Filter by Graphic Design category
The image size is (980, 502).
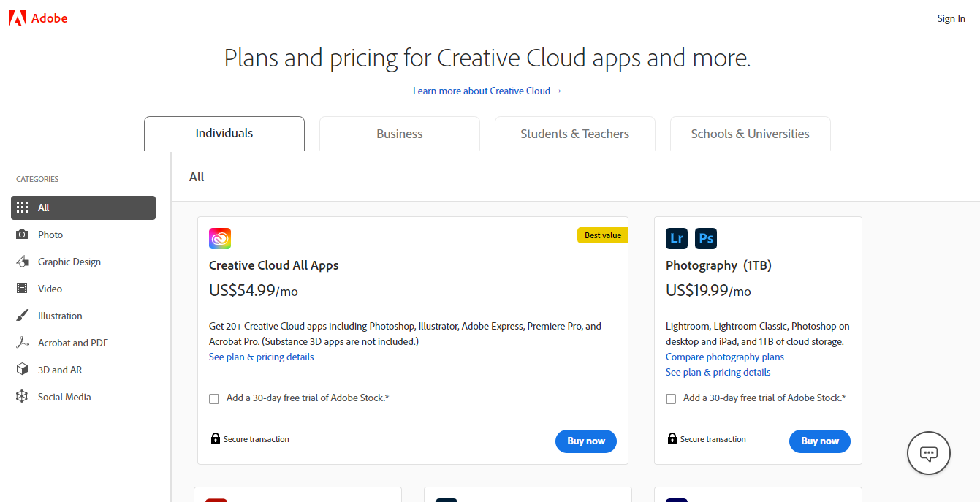[x=69, y=262]
